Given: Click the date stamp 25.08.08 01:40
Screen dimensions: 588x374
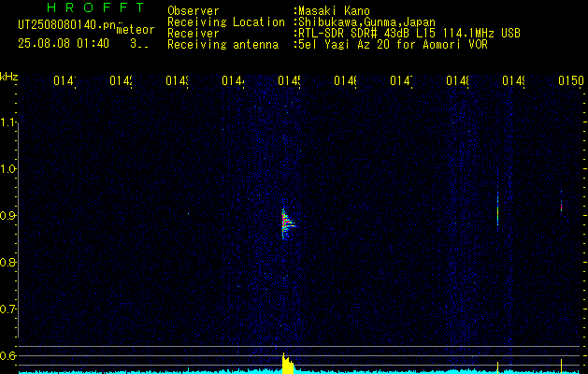Looking at the screenshot, I should (x=64, y=44).
